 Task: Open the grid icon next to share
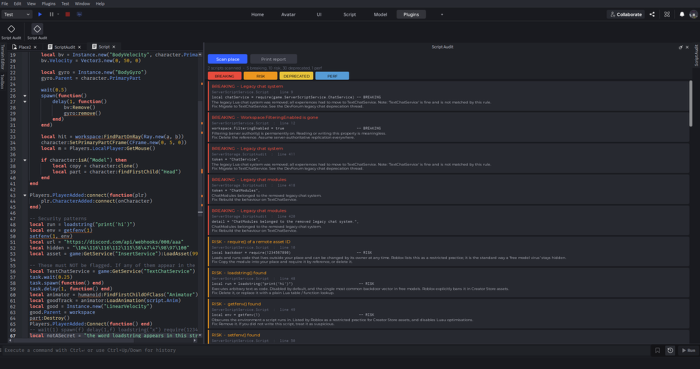click(667, 14)
